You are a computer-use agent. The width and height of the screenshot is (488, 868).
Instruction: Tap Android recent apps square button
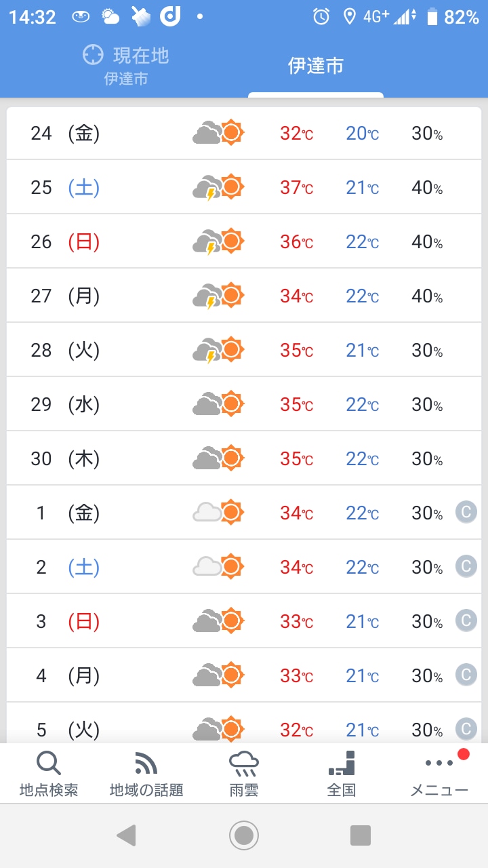click(x=361, y=835)
